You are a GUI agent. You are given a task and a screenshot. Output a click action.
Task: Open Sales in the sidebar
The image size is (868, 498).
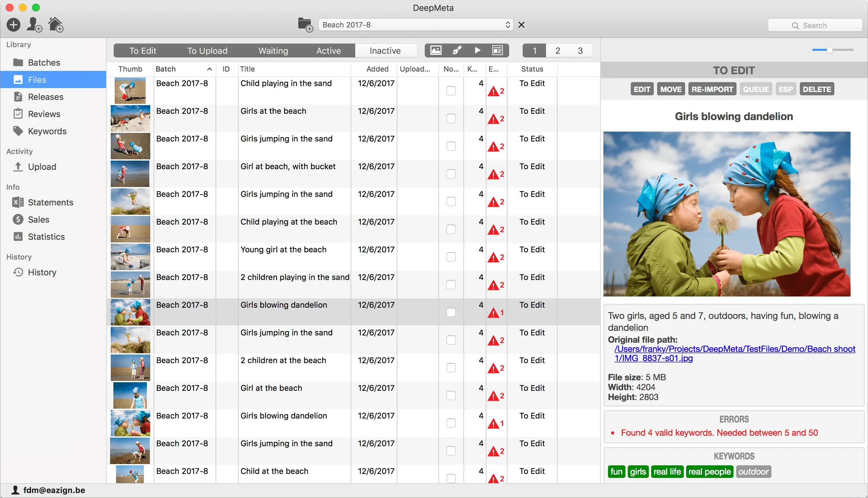pyautogui.click(x=53, y=219)
